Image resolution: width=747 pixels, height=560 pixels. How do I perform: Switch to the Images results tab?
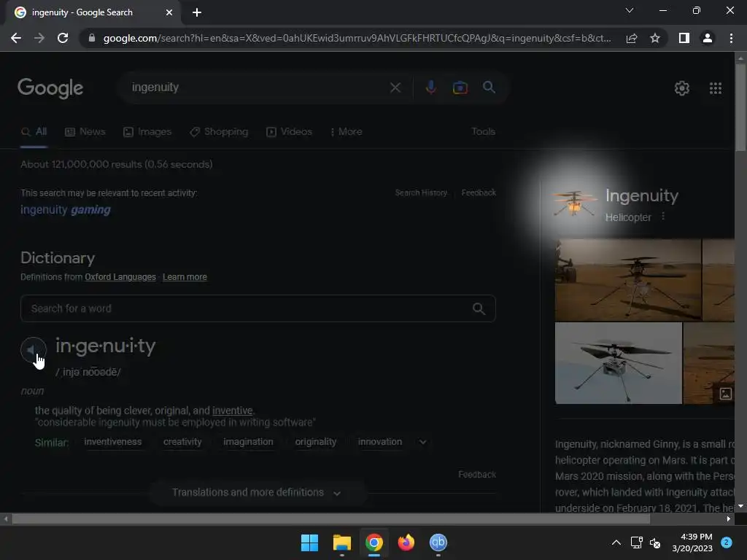point(147,131)
